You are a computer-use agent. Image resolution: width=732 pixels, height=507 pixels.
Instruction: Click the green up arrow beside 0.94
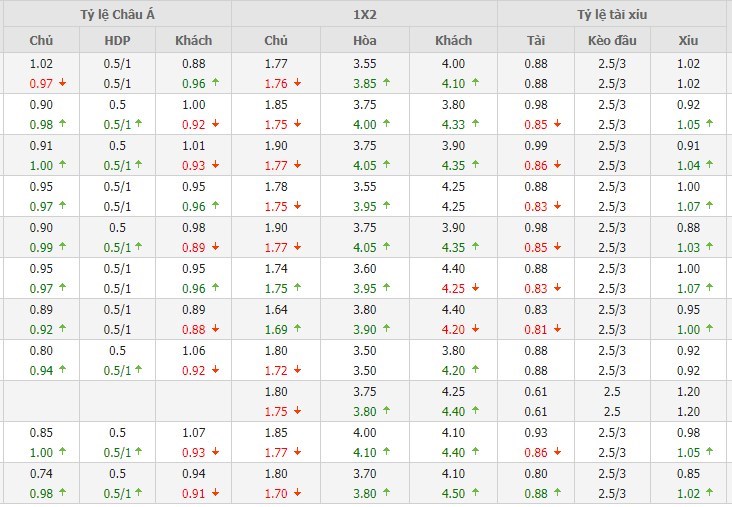point(62,370)
